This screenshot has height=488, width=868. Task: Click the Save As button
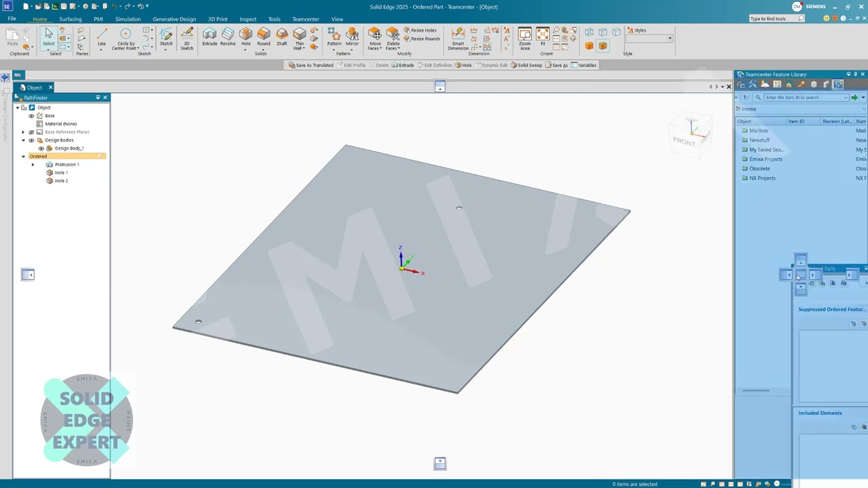(556, 65)
